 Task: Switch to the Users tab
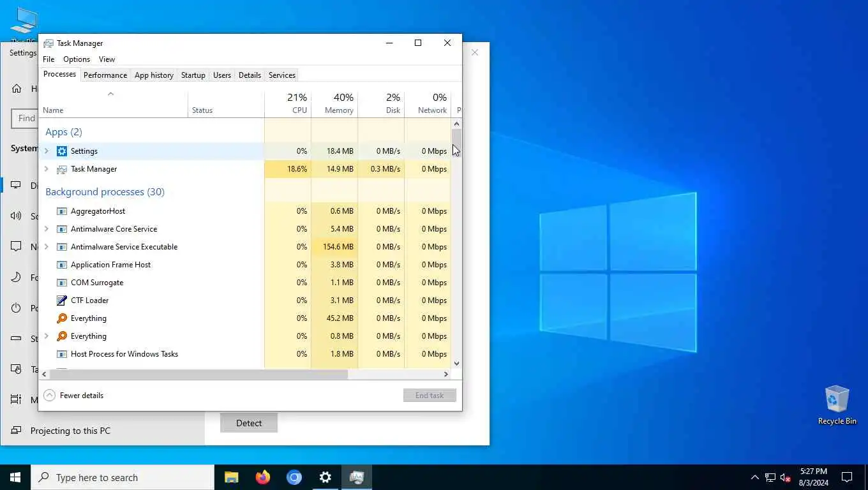[x=222, y=75]
